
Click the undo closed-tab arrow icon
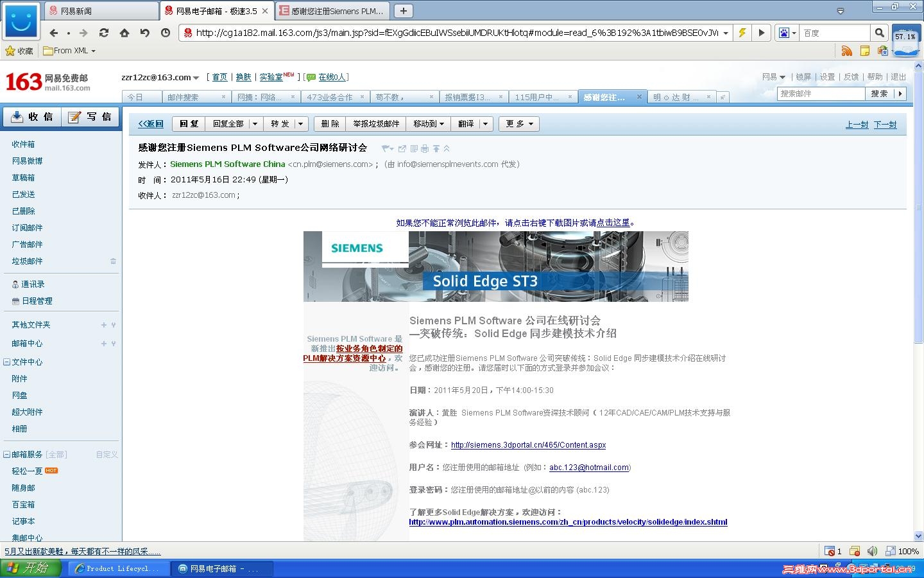click(x=145, y=33)
